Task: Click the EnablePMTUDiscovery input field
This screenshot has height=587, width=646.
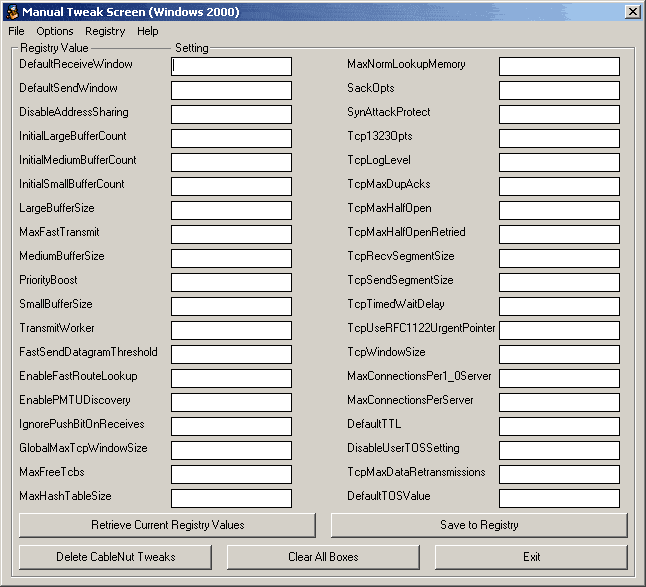Action: pyautogui.click(x=231, y=402)
